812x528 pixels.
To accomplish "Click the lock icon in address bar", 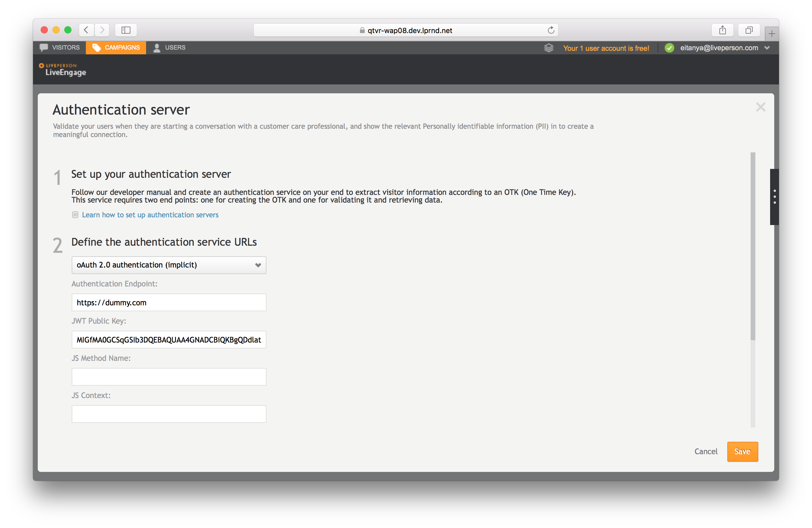I will [x=362, y=30].
